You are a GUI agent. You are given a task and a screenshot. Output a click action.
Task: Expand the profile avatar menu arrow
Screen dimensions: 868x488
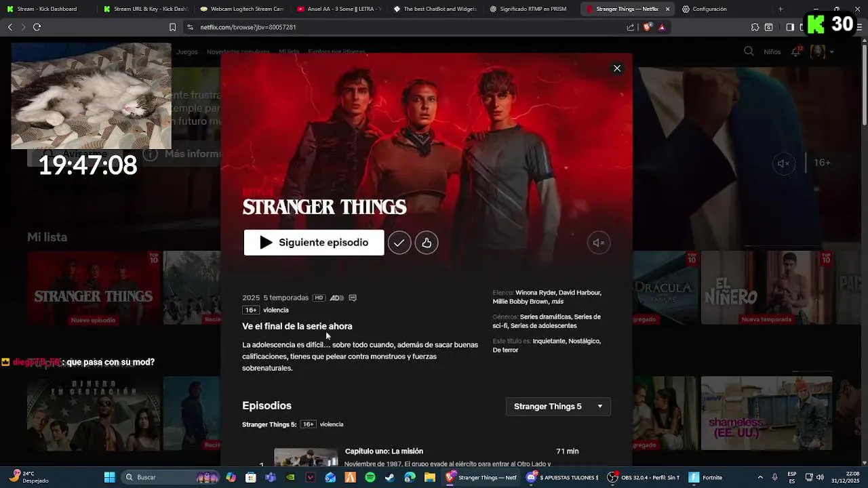(x=831, y=52)
